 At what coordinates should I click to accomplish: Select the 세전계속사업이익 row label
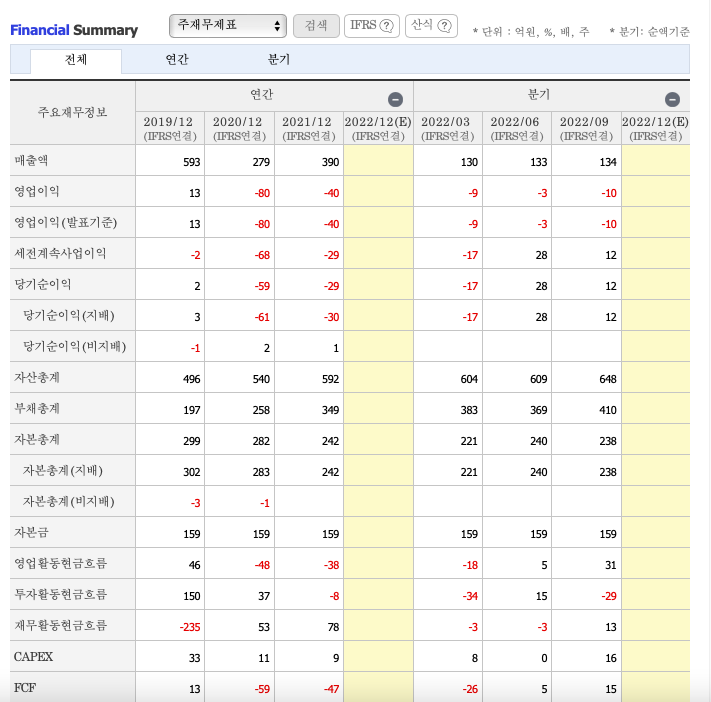coord(60,253)
